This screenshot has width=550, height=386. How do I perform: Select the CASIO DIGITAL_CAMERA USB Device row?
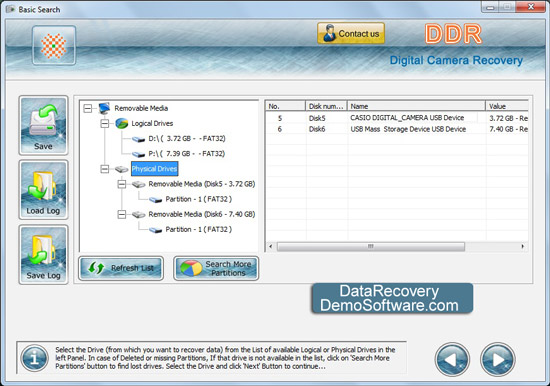(x=397, y=118)
